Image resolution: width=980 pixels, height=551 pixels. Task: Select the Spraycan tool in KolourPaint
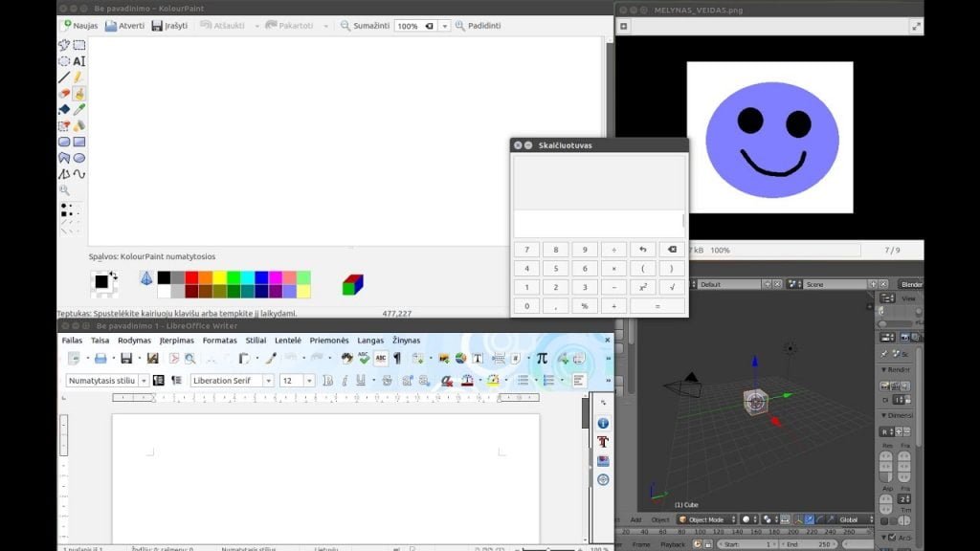click(79, 125)
